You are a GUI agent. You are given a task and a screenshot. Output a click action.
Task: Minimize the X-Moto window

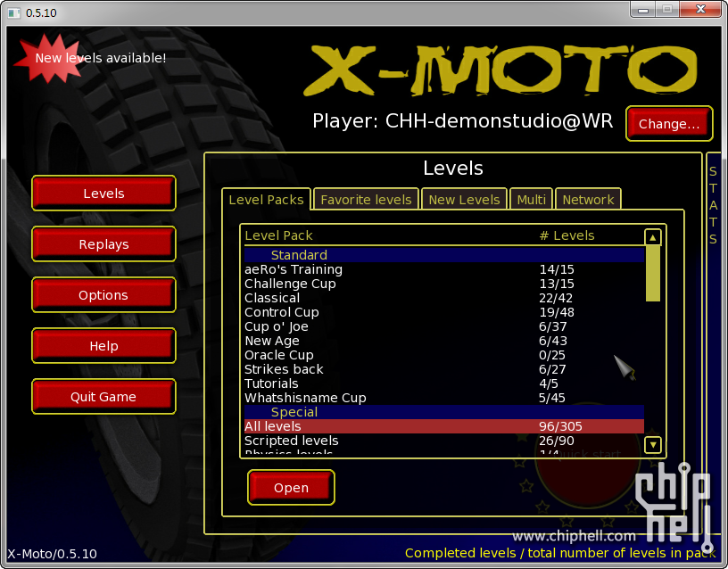point(643,9)
